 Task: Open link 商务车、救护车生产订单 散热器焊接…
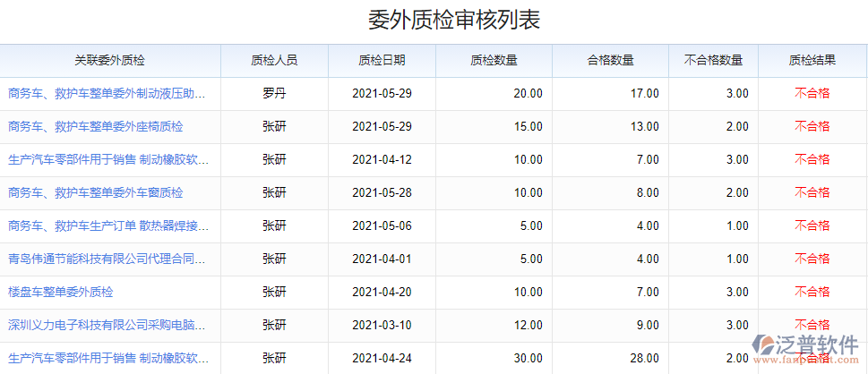tap(107, 225)
